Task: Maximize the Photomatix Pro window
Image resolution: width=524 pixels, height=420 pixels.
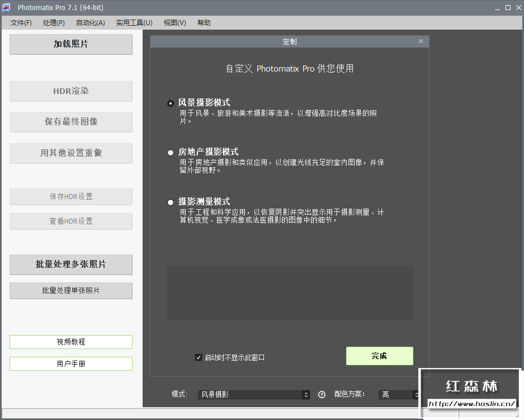Action: tap(508, 8)
